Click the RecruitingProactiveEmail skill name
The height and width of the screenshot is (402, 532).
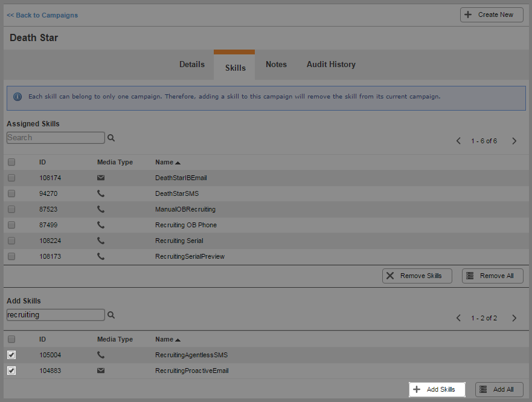click(x=191, y=371)
